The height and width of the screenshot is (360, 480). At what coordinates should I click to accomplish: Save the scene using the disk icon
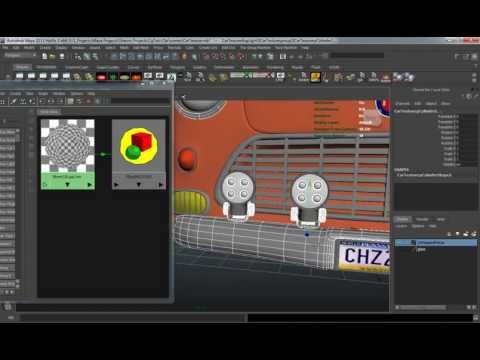coord(62,56)
